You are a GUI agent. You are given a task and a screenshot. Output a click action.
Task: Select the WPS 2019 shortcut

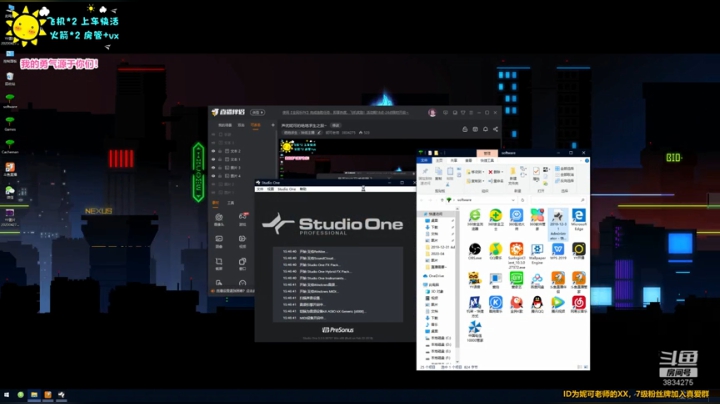[x=558, y=249]
